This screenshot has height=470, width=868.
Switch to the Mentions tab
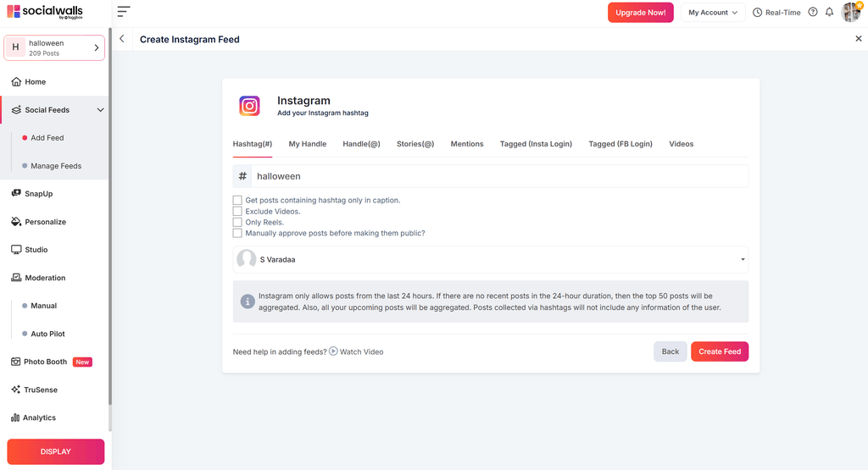(x=467, y=144)
